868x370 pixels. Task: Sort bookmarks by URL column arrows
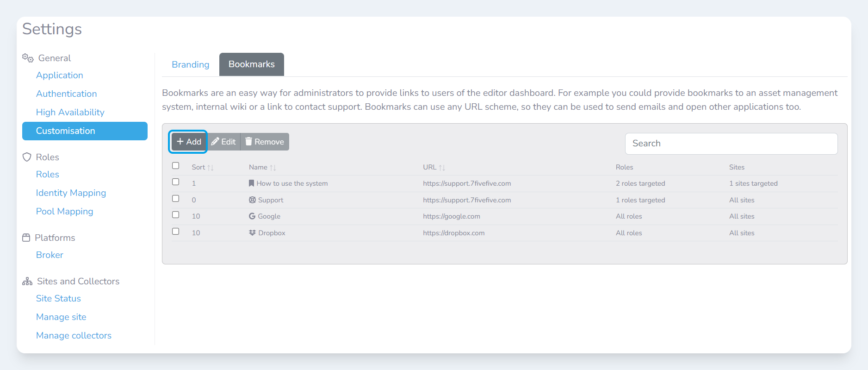point(442,168)
